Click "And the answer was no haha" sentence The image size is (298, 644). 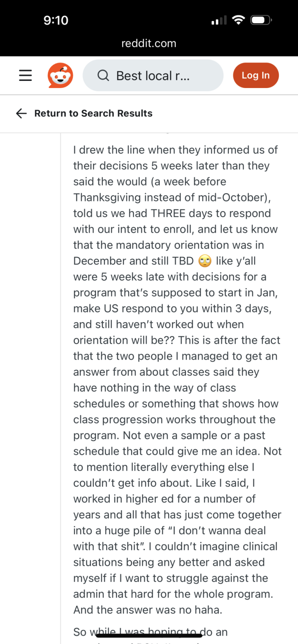148,610
